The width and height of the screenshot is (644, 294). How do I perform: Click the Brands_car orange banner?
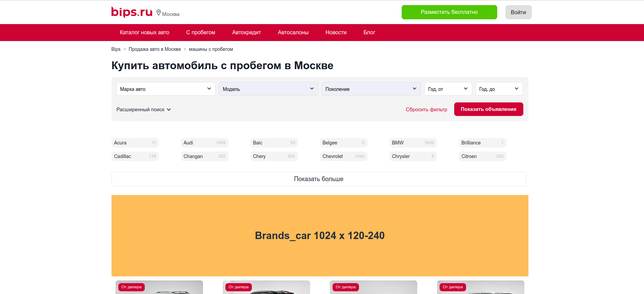(320, 235)
